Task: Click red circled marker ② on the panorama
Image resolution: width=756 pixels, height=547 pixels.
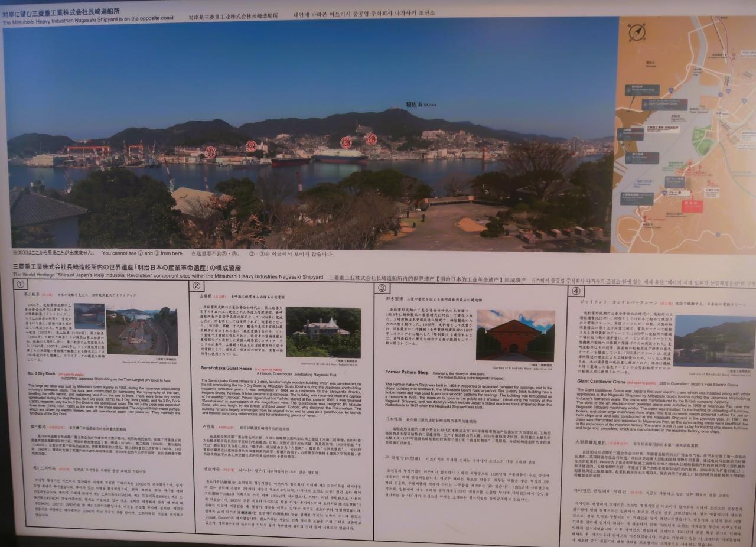Action: point(252,146)
